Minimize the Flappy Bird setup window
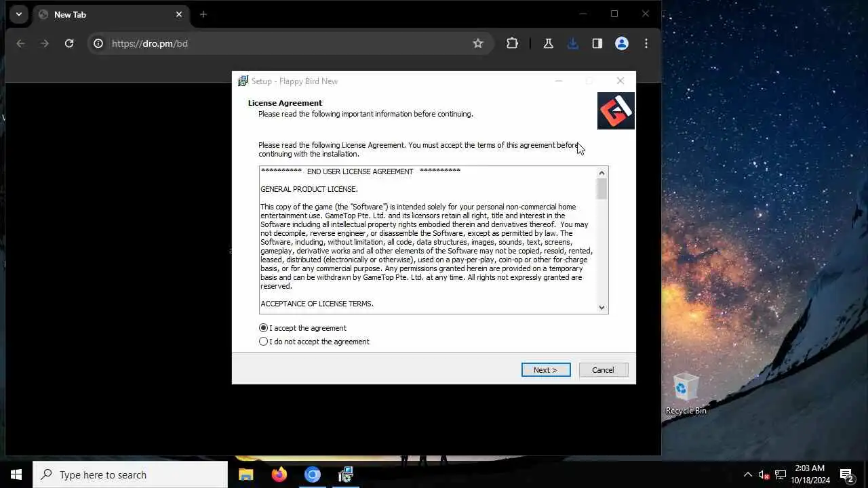 coord(559,81)
